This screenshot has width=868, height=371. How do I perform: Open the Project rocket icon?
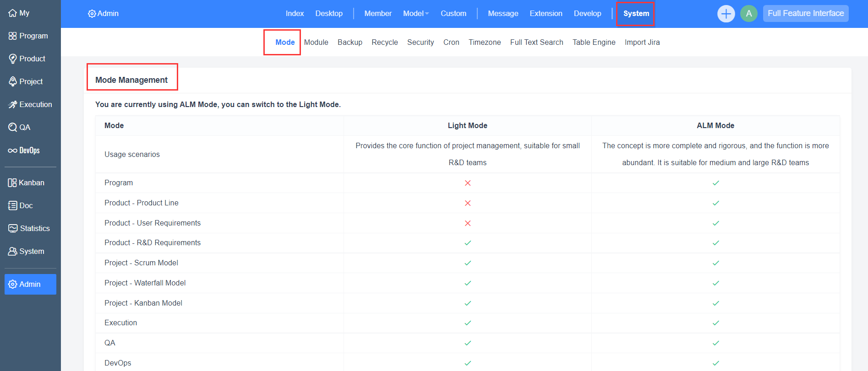click(13, 81)
